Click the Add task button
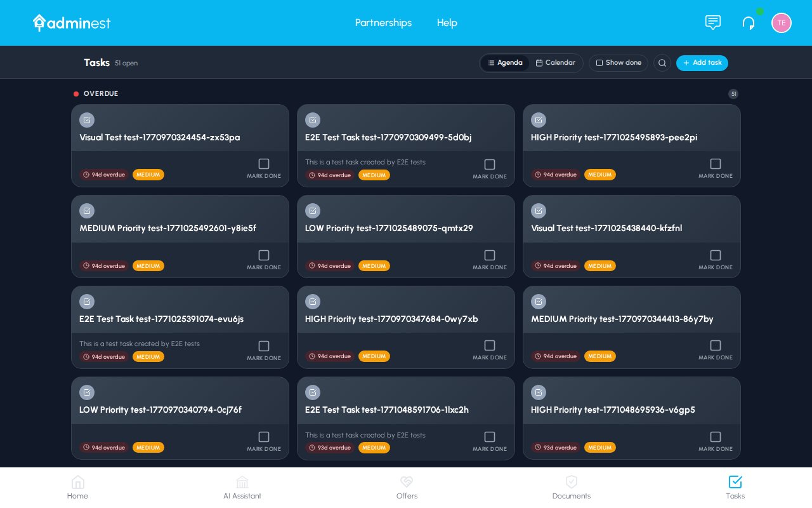Screen dimensions: 812x508 (702, 63)
